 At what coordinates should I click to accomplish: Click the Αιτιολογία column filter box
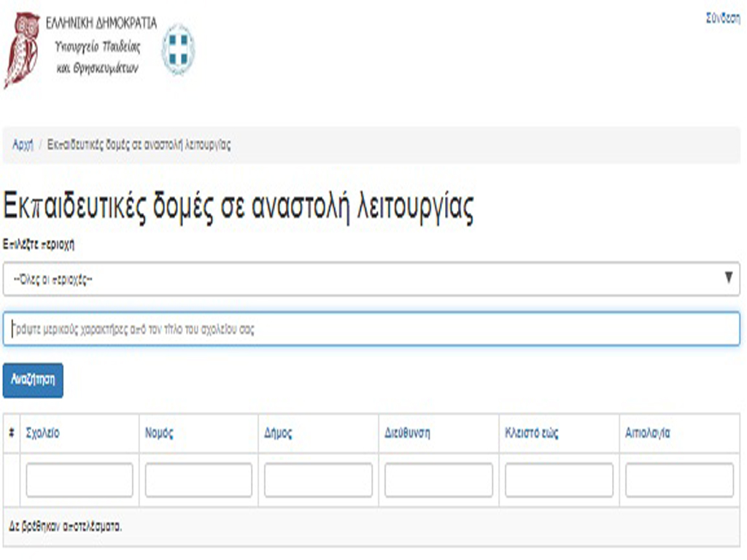679,480
